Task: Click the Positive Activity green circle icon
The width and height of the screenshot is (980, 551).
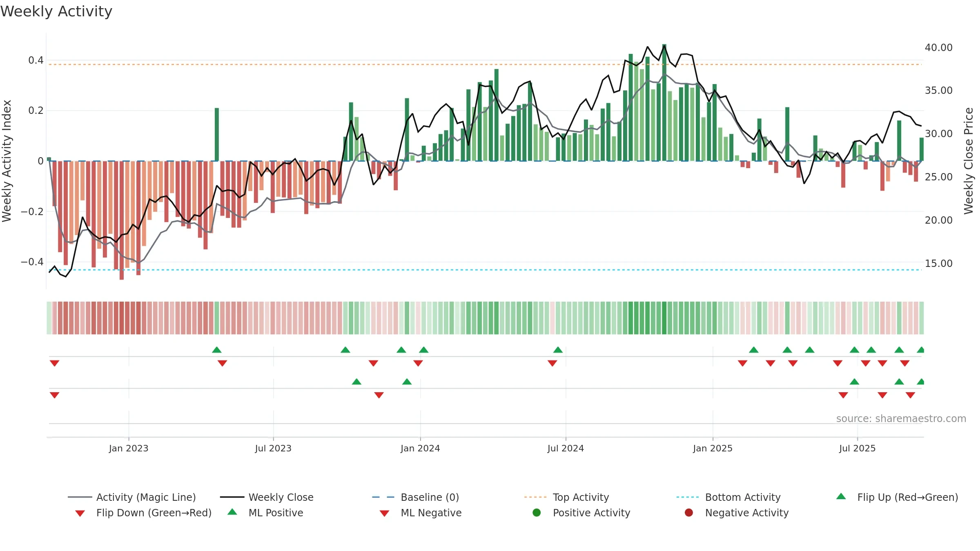Action: 537,513
